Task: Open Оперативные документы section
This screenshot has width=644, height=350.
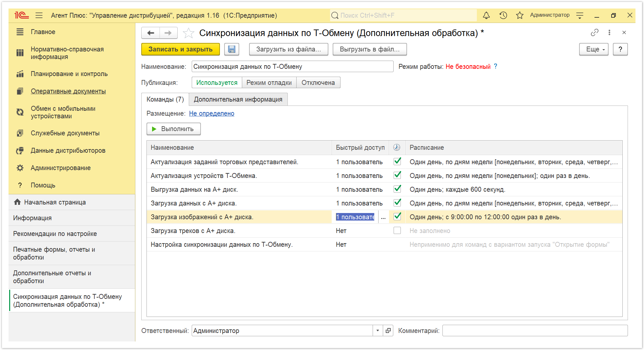Action: 68,91
